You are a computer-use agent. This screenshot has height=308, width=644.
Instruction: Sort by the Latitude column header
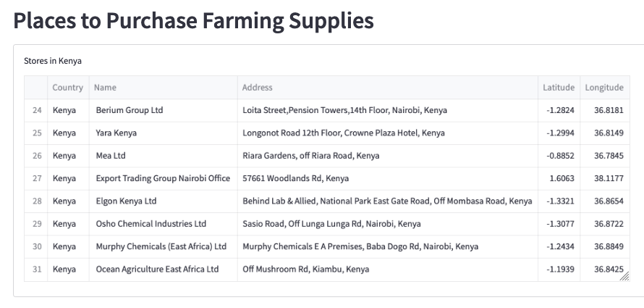pyautogui.click(x=559, y=88)
